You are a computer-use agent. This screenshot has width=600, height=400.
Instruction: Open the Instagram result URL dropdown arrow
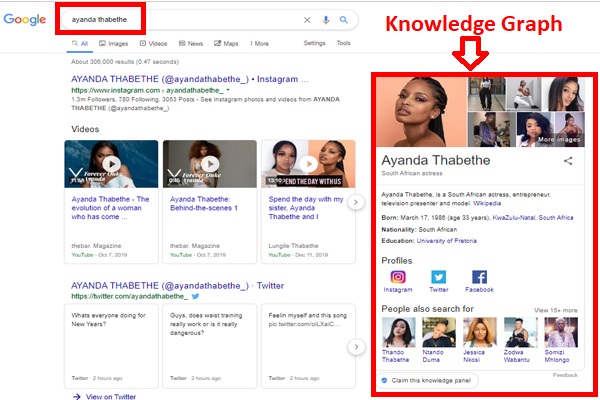click(228, 91)
